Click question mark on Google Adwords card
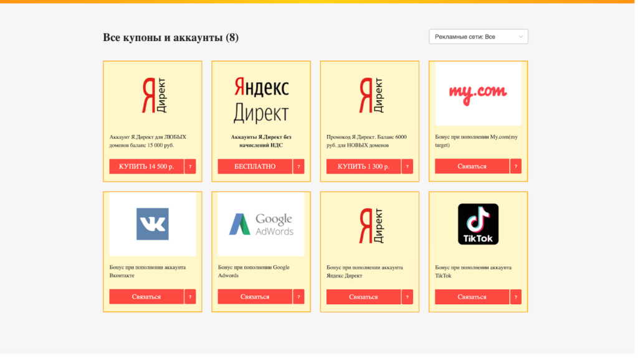 [x=298, y=297]
